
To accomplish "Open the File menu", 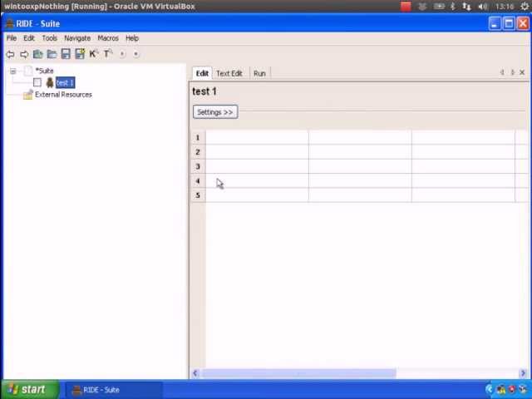I will [12, 38].
